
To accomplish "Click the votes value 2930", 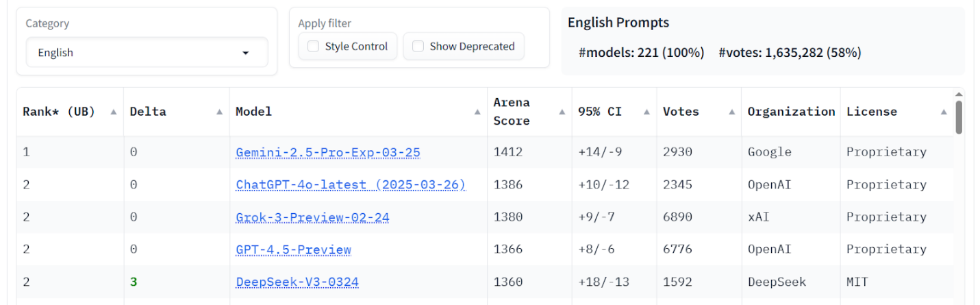I will 677,152.
